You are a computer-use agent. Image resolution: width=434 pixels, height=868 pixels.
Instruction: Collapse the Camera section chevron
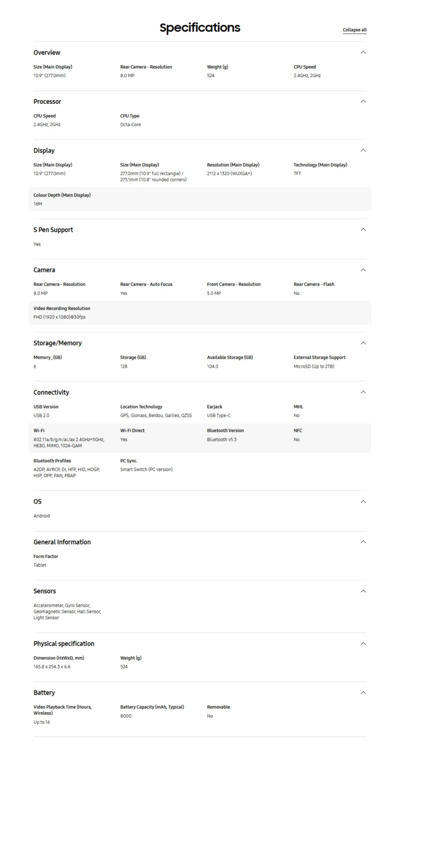tap(363, 270)
